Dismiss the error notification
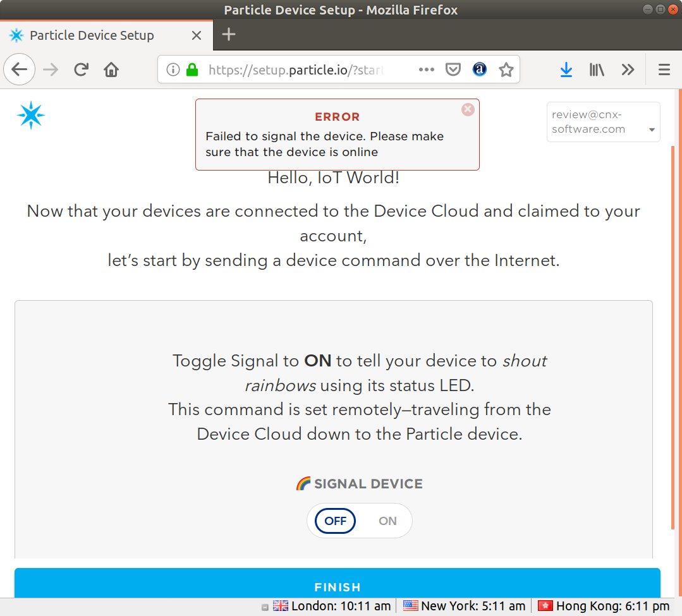The height and width of the screenshot is (616, 682). [468, 109]
